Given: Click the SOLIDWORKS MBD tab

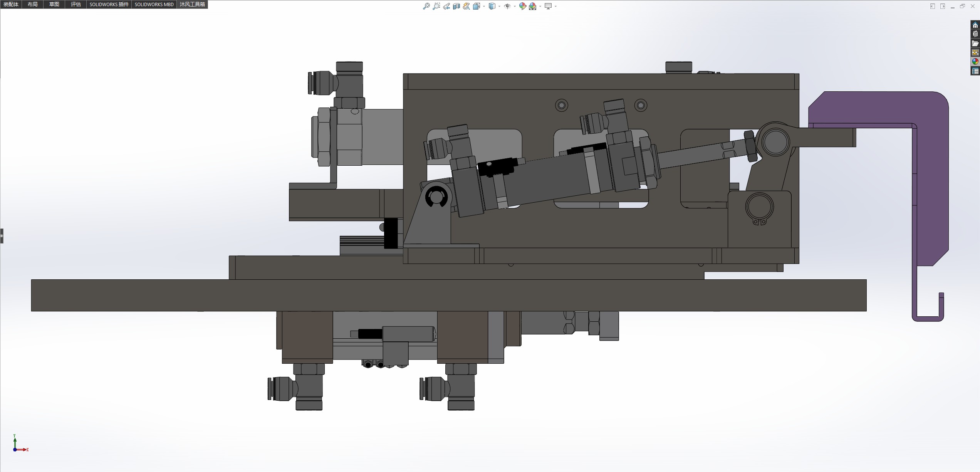Looking at the screenshot, I should pyautogui.click(x=154, y=4).
